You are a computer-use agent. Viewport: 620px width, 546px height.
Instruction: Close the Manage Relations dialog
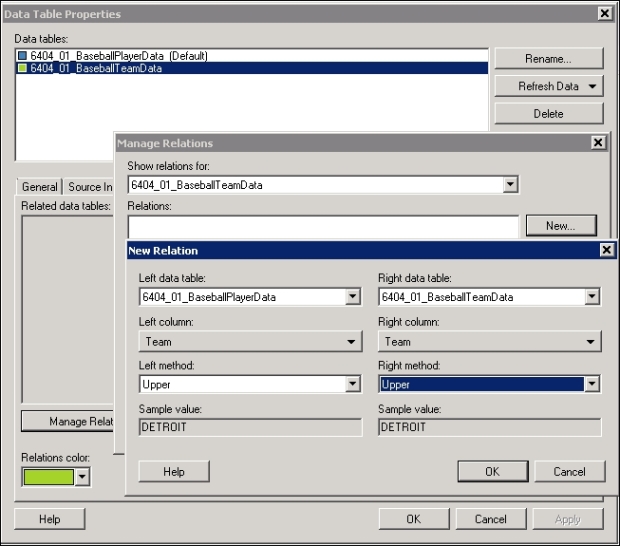[598, 143]
